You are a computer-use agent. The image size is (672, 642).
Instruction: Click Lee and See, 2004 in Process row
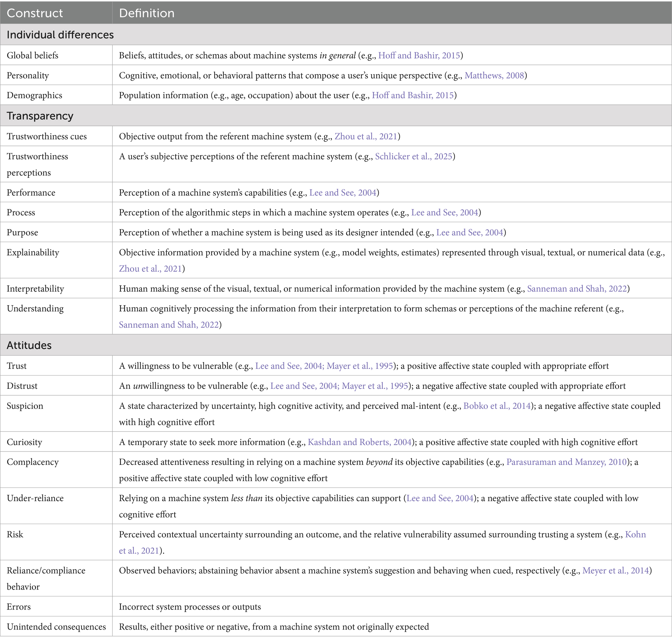pyautogui.click(x=444, y=213)
